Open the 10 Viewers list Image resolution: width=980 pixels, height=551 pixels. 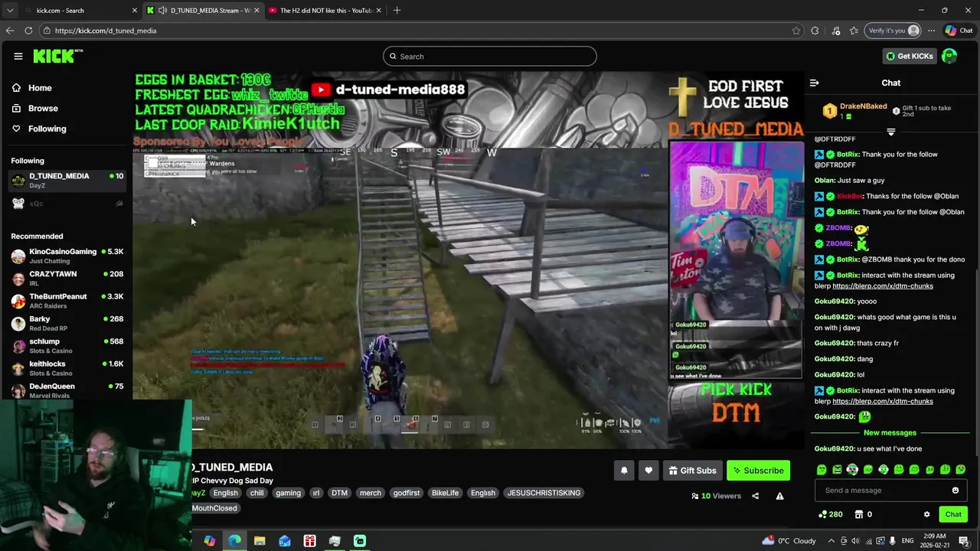(716, 496)
